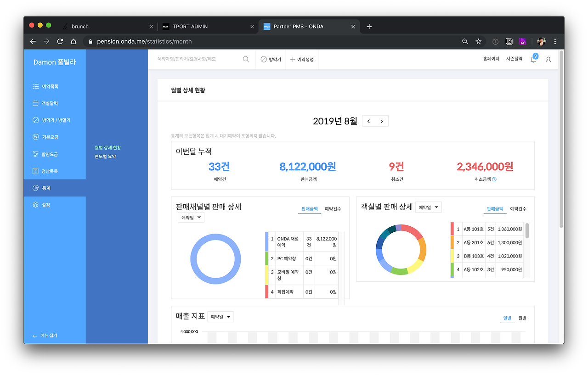This screenshot has height=375, width=588.
Task: Click the browser home icon
Action: (73, 41)
